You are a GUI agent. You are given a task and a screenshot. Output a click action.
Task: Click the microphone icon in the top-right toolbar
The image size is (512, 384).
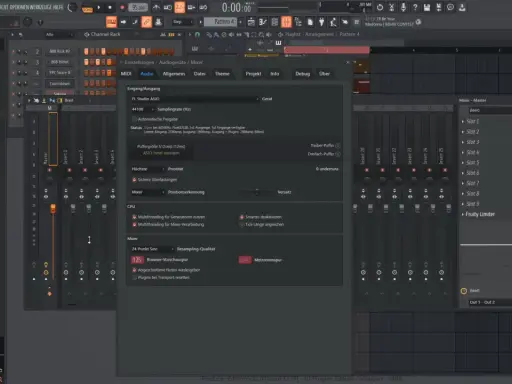tap(403, 7)
